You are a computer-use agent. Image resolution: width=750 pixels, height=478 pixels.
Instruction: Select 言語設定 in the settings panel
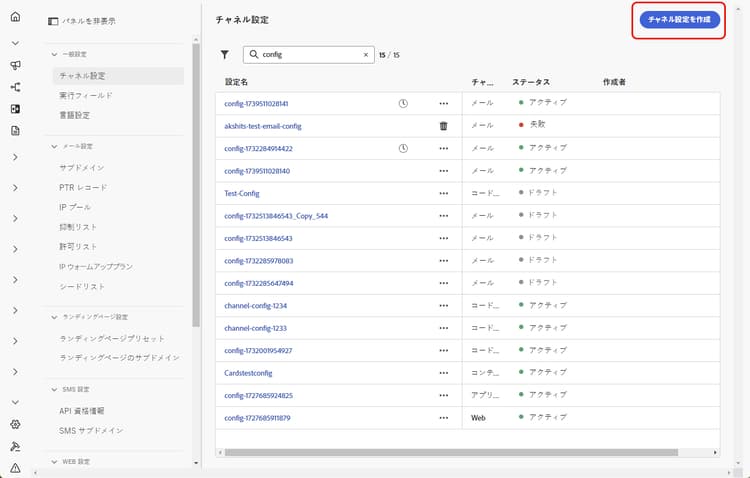click(75, 115)
